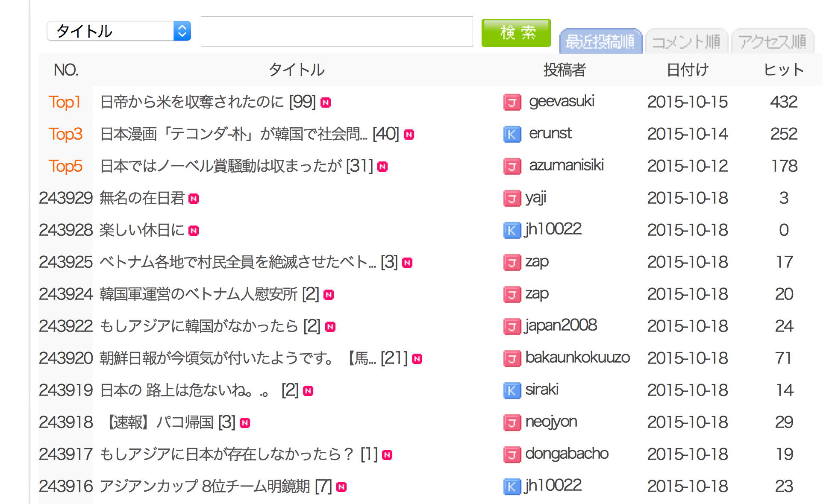Viewport: 835px width, 504px height.
Task: Click the J flag icon beside neojyon
Action: [512, 422]
